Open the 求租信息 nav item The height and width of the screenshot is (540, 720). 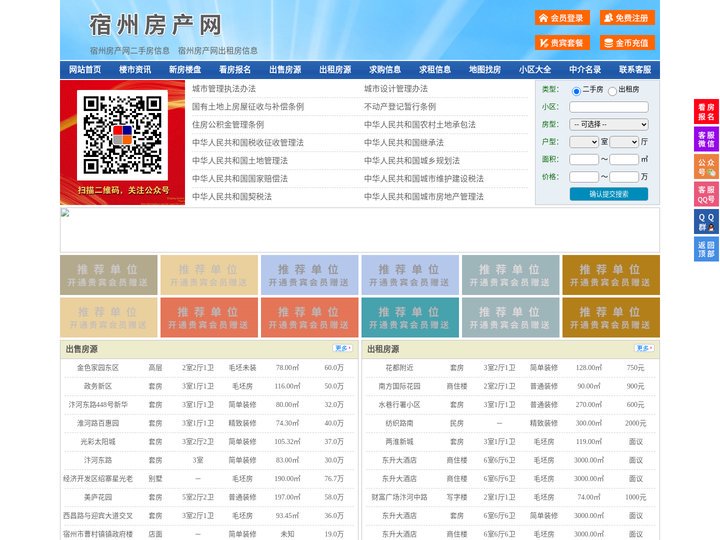coord(435,70)
